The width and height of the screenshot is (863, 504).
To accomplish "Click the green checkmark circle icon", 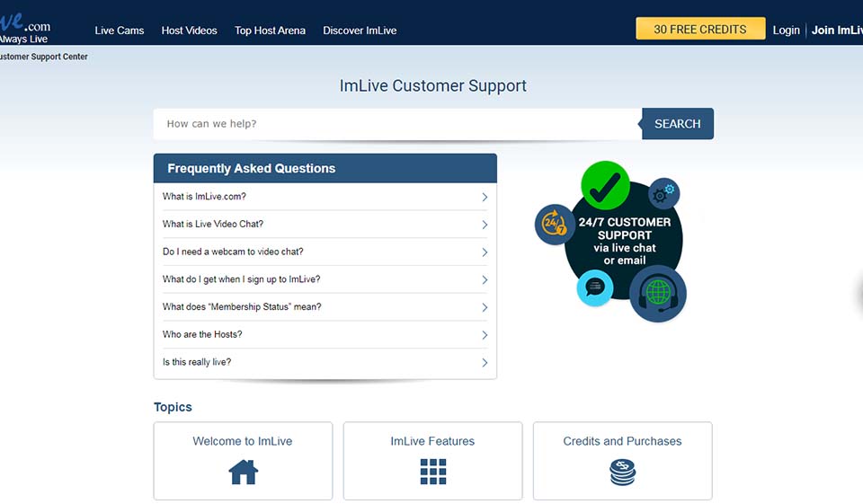I will click(605, 185).
